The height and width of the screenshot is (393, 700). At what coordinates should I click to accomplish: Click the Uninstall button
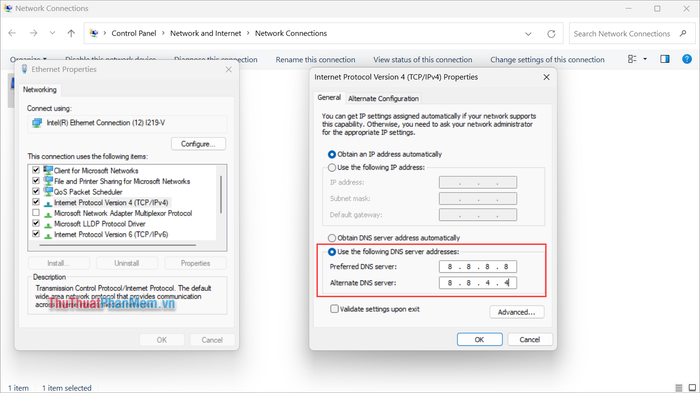pyautogui.click(x=127, y=263)
